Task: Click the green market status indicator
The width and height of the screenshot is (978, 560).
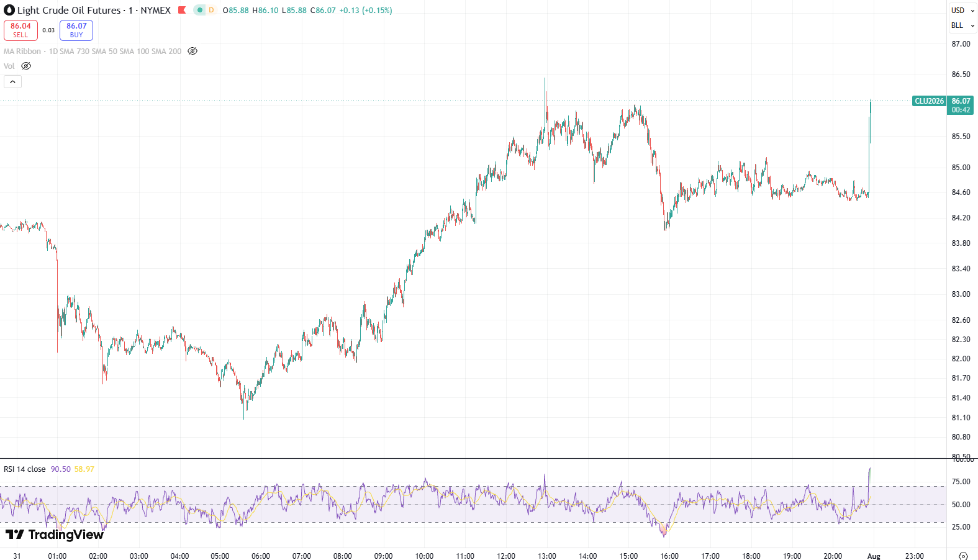Action: point(199,10)
